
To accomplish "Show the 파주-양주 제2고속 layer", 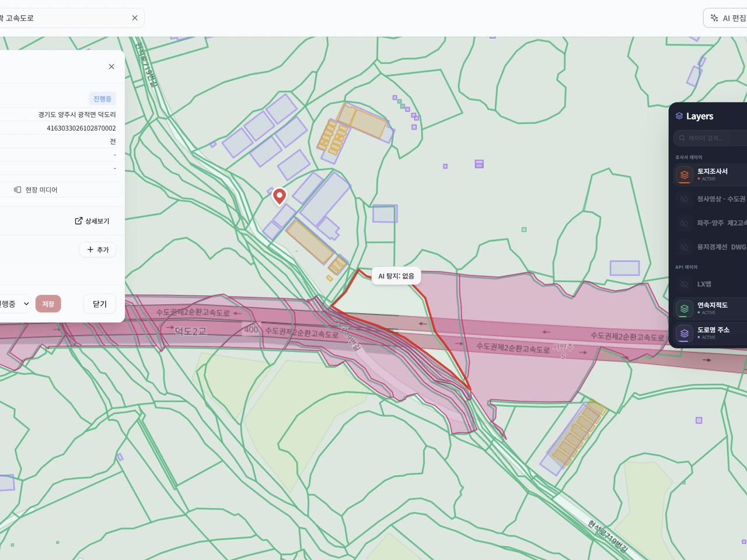I will pos(685,223).
